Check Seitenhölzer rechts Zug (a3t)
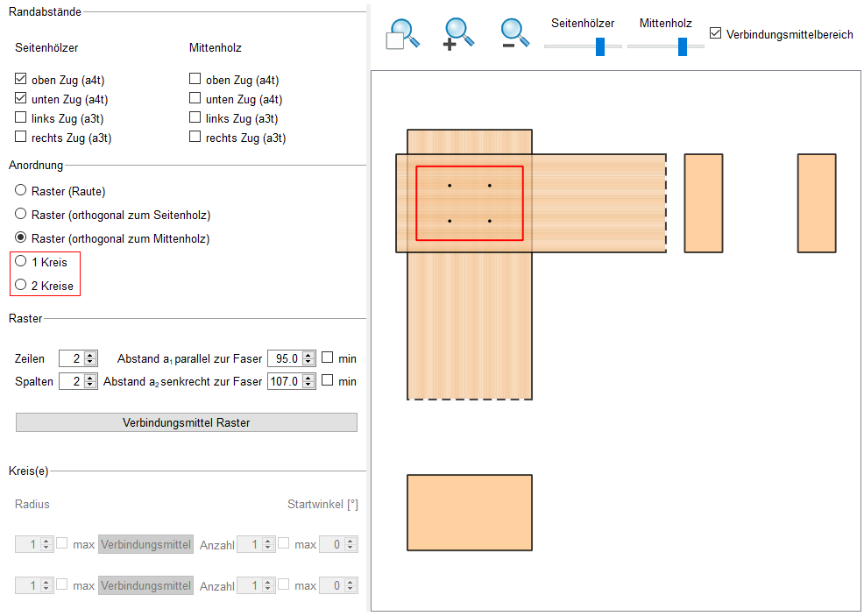864x616 pixels. (21, 138)
